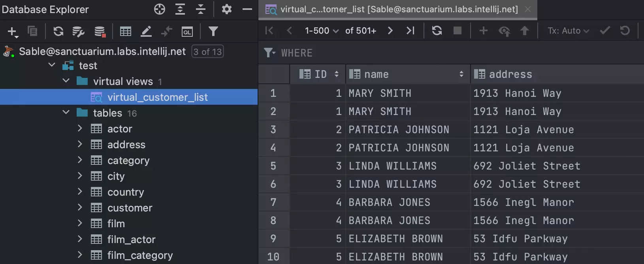Click the Stop/Deactivate data source icon
The width and height of the screenshot is (644, 264).
pos(100,32)
